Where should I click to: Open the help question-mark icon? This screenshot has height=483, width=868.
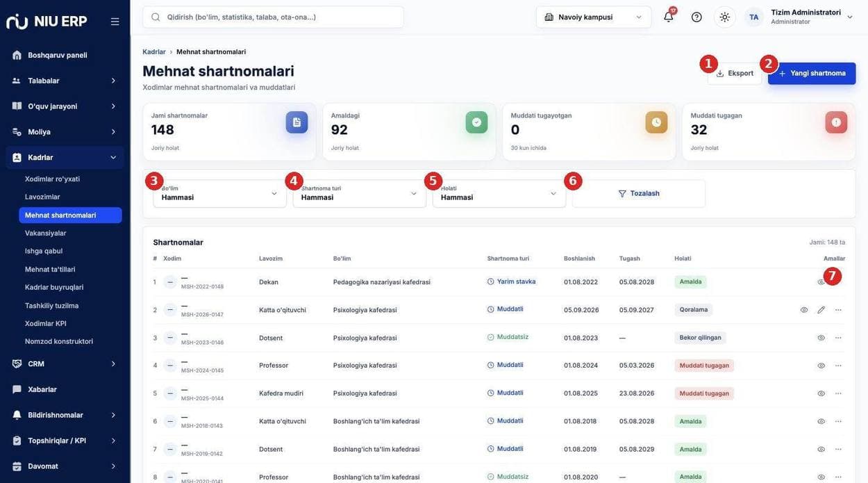point(696,17)
